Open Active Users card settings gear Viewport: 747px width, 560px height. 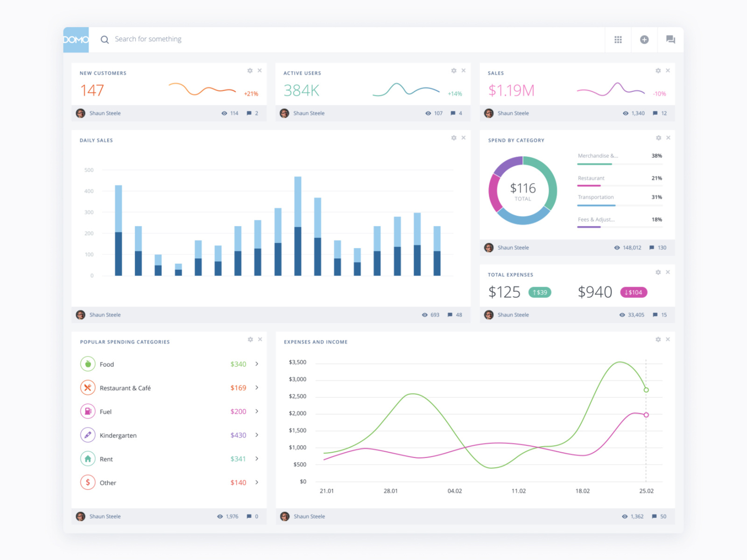(x=454, y=70)
